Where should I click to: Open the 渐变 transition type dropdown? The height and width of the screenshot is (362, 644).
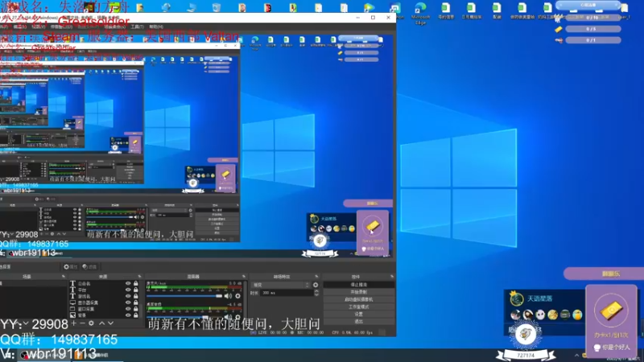pos(280,285)
